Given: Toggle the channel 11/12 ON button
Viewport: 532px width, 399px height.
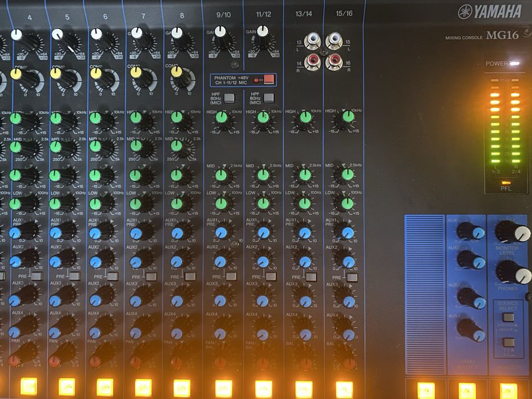Looking at the screenshot, I should [263, 389].
